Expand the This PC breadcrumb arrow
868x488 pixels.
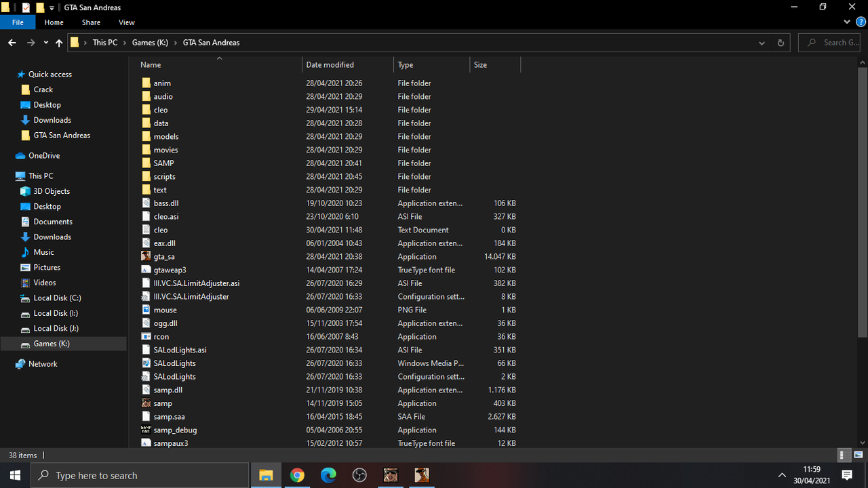click(x=124, y=42)
